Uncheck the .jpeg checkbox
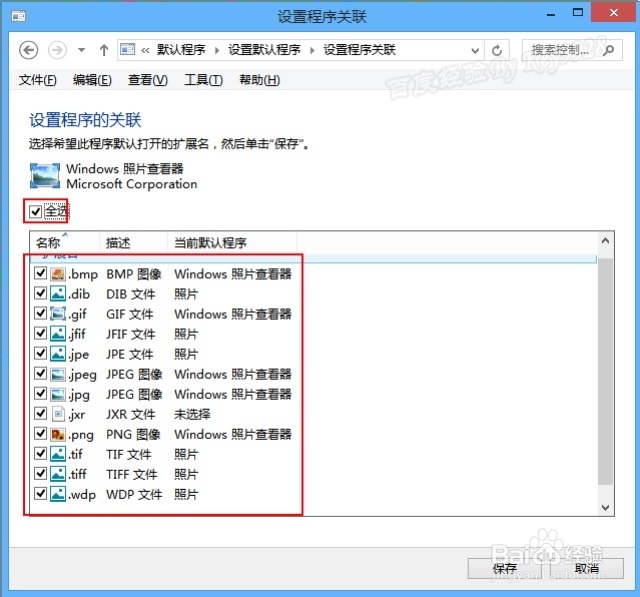 (x=40, y=373)
